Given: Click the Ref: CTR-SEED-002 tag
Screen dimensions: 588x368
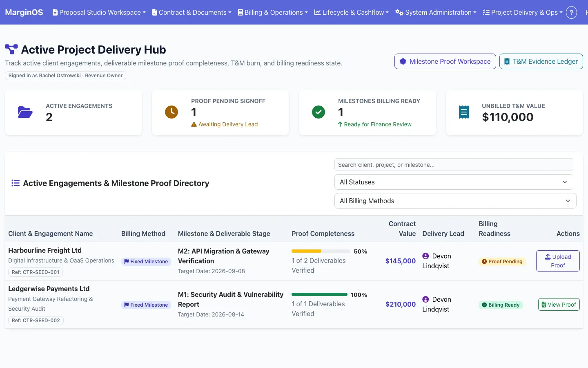Looking at the screenshot, I should tap(36, 321).
